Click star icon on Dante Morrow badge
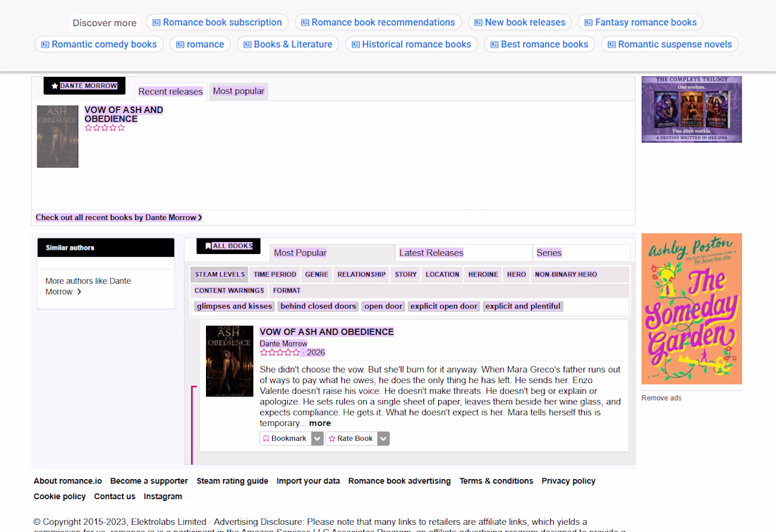Image resolution: width=776 pixels, height=532 pixels. (54, 86)
